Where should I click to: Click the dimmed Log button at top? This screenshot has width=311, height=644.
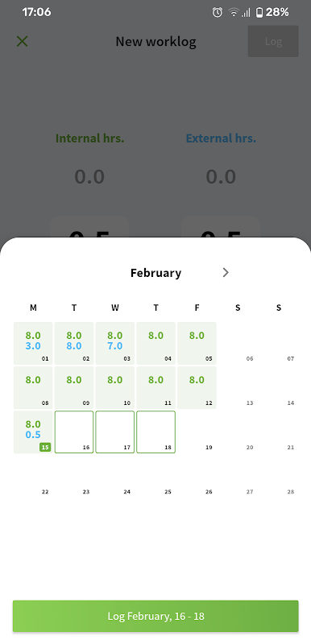273,41
